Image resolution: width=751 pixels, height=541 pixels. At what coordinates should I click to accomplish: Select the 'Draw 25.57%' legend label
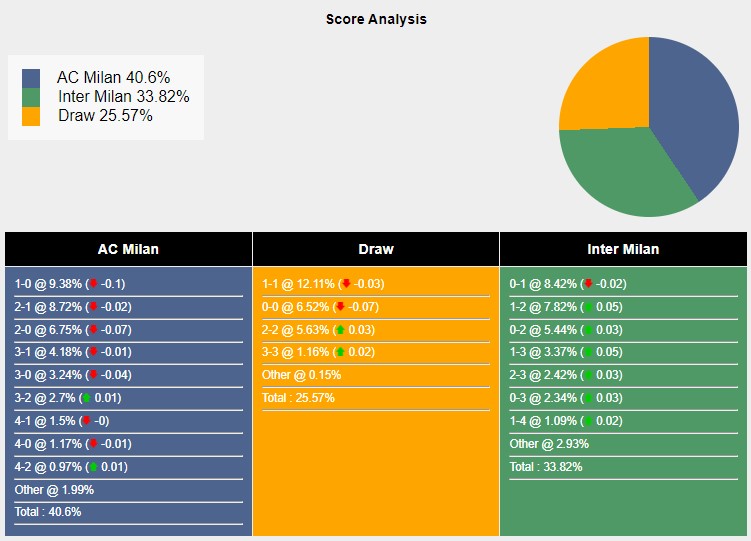105,116
